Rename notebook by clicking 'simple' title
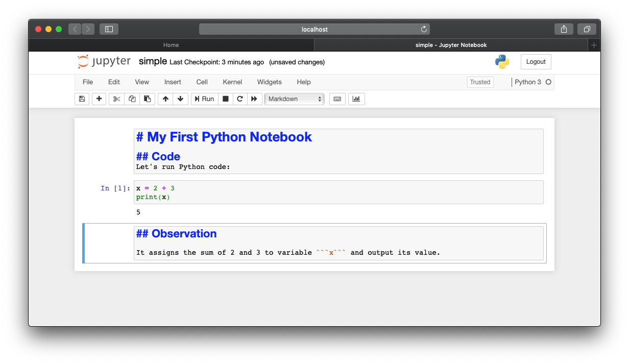Screen dimensions: 629x364 (153, 62)
